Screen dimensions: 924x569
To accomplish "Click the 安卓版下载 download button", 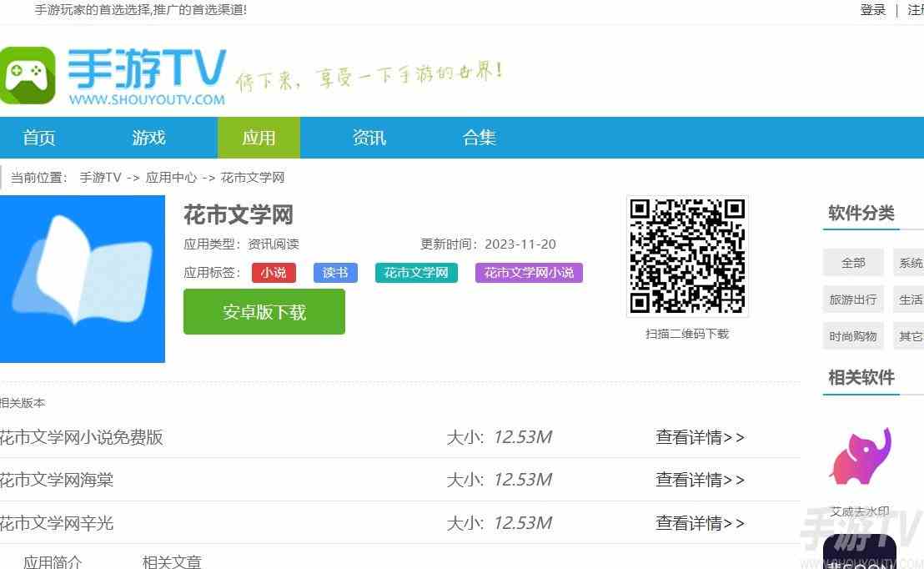I will coord(264,312).
